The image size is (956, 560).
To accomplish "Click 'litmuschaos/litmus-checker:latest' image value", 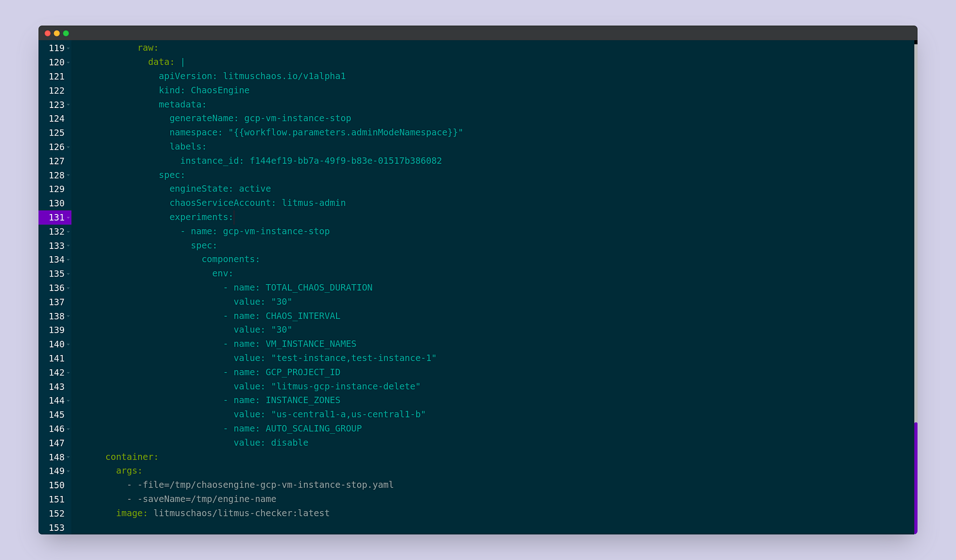I will (x=241, y=514).
